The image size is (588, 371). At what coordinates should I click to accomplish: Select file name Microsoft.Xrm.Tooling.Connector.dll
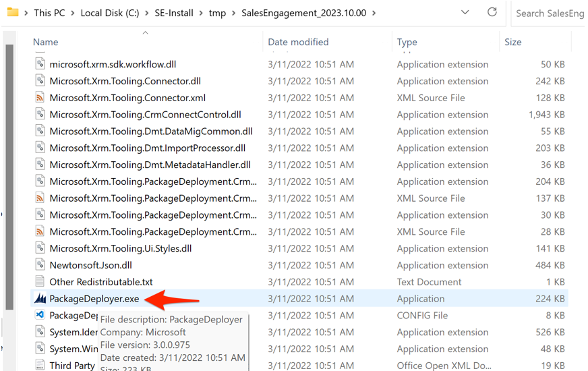(125, 81)
